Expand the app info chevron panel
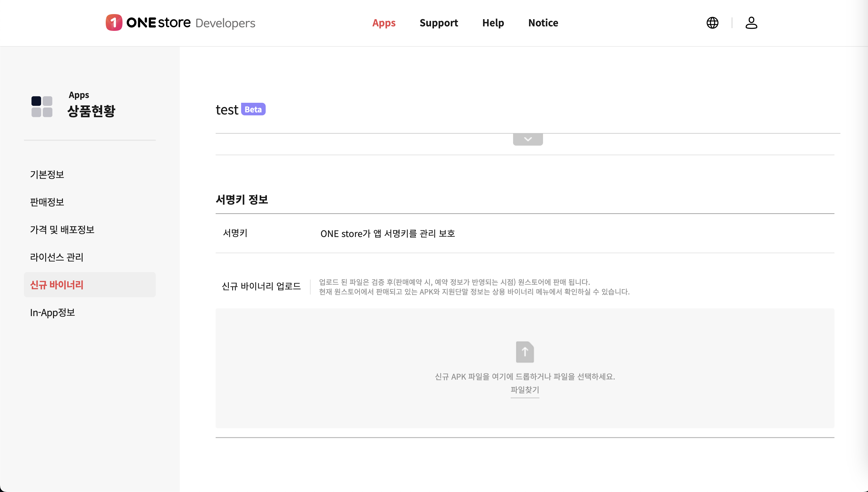Screen dimensions: 868x492 527,139
